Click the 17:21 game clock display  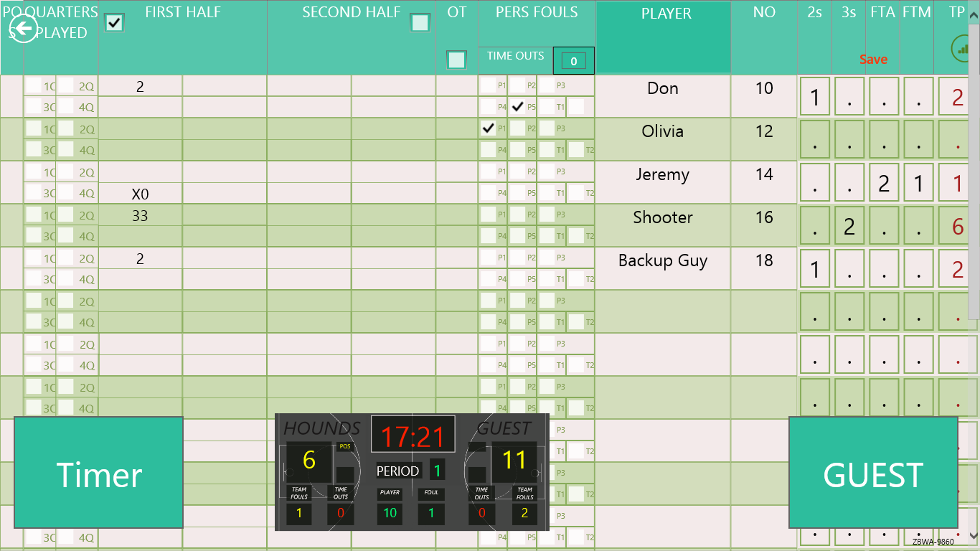(x=413, y=435)
